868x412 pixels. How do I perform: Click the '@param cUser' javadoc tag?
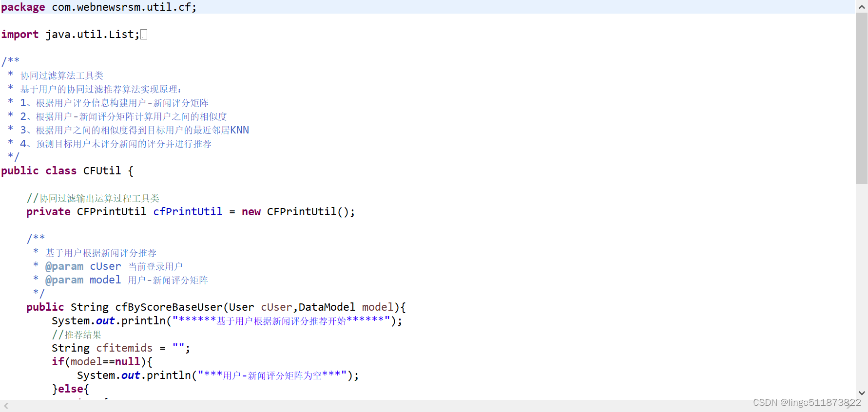(x=83, y=266)
